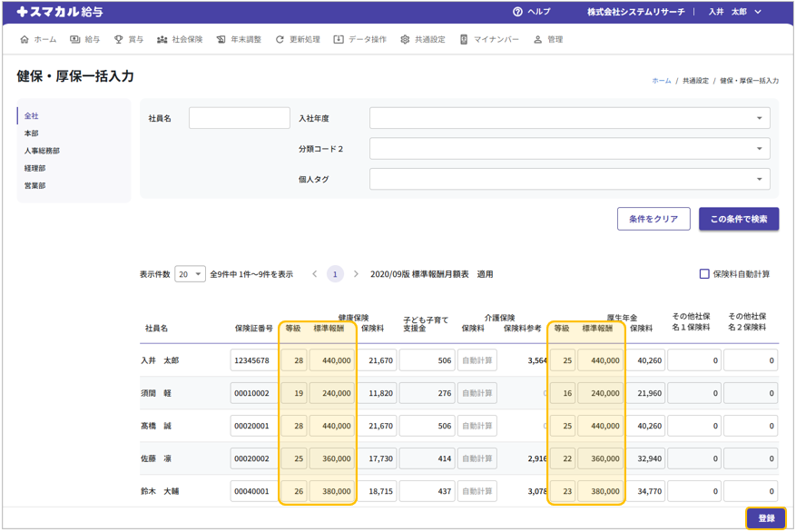Select 人事総務部 in department list
Image resolution: width=796 pixels, height=532 pixels.
pos(42,151)
